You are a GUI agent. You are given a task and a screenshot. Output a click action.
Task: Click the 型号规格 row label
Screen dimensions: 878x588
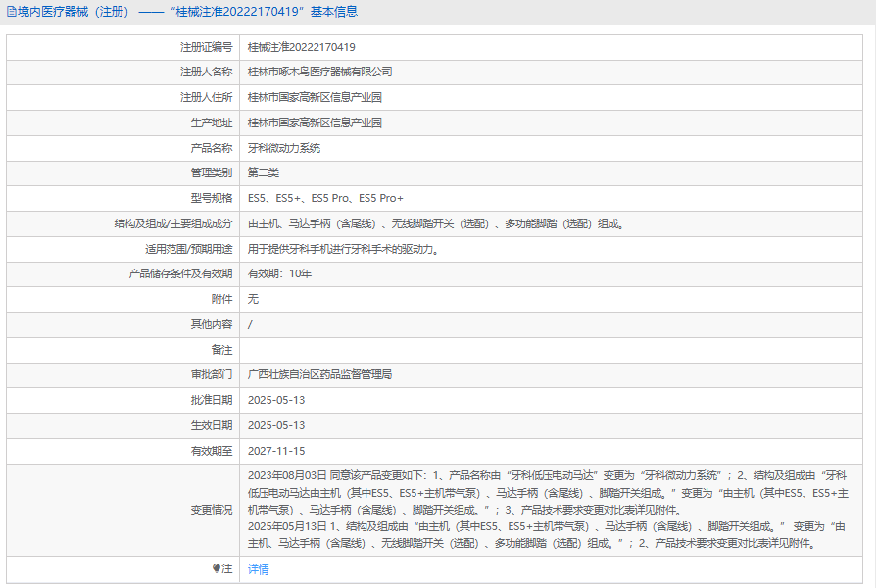[211, 198]
